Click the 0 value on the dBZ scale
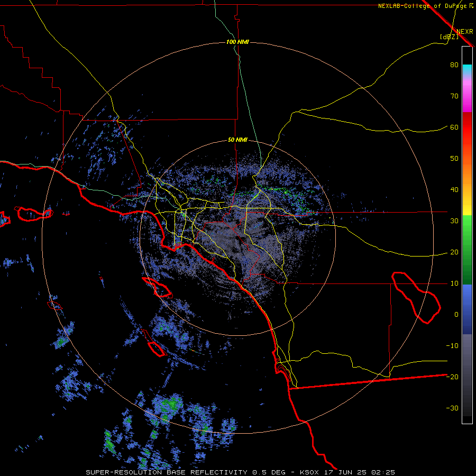The height and width of the screenshot is (476, 476). tap(456, 315)
